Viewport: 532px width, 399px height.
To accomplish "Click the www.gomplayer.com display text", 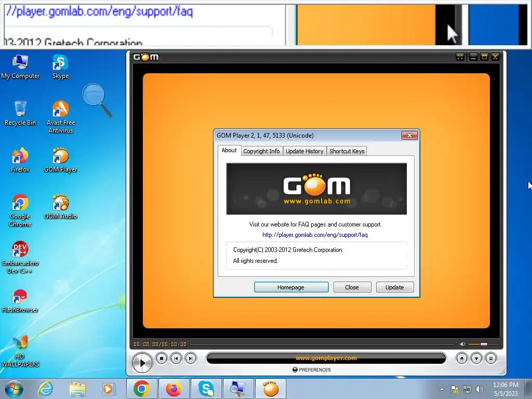I will pos(326,358).
